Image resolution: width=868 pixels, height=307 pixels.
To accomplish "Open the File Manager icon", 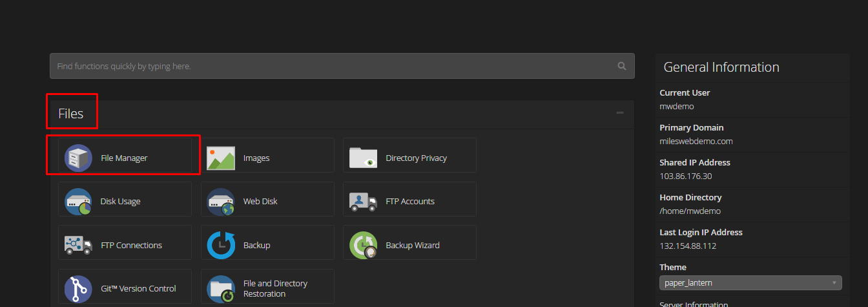I will (78, 158).
